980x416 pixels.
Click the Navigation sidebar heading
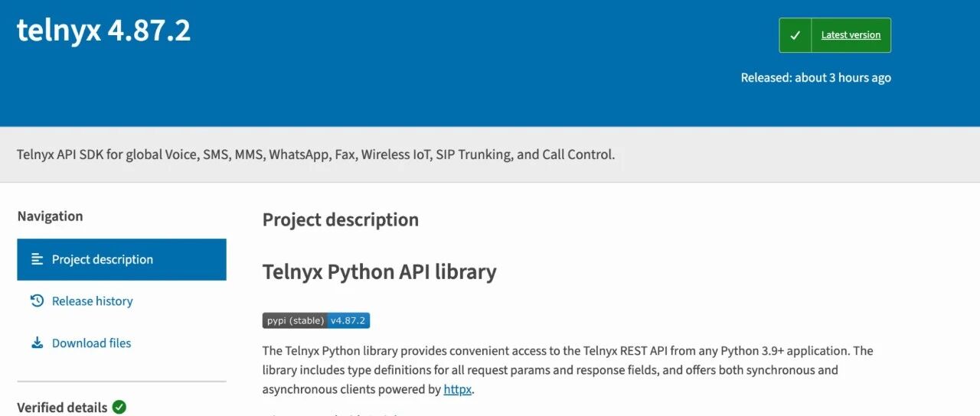(50, 216)
